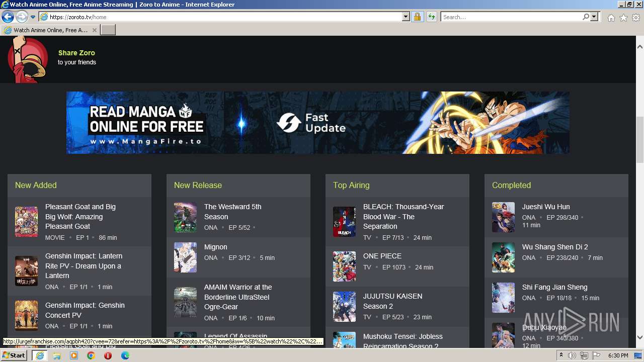644x362 pixels.
Task: Click the Mignon poster thumbnail
Action: 185,257
